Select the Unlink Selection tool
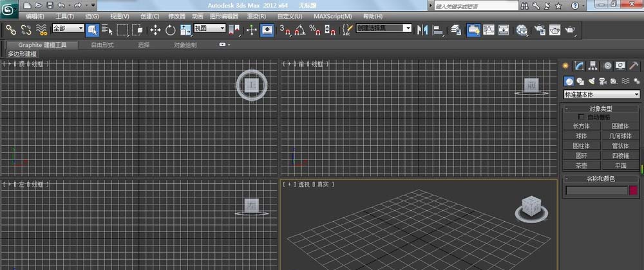 (26, 30)
